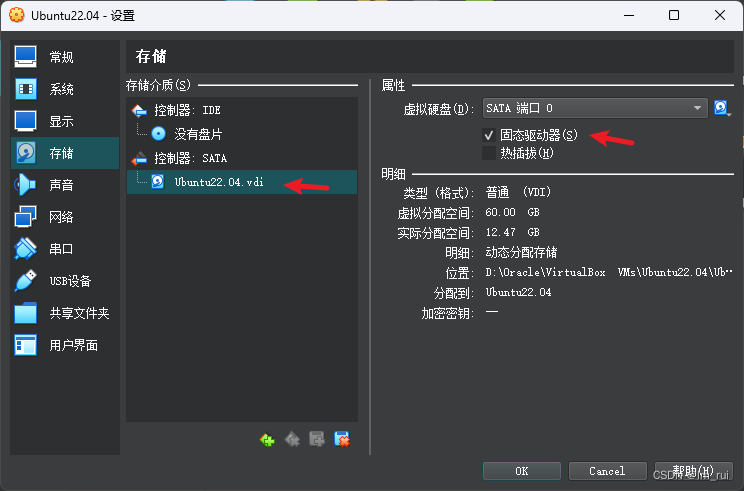The height and width of the screenshot is (491, 744).
Task: Enable the 热插拔(H) hot-plug checkbox
Action: point(489,153)
